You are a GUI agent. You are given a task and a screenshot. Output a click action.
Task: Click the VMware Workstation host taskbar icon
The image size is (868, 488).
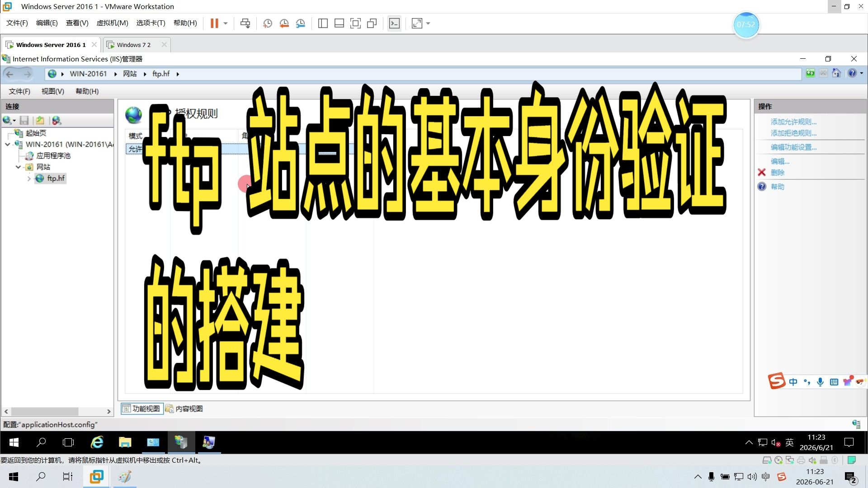click(96, 476)
